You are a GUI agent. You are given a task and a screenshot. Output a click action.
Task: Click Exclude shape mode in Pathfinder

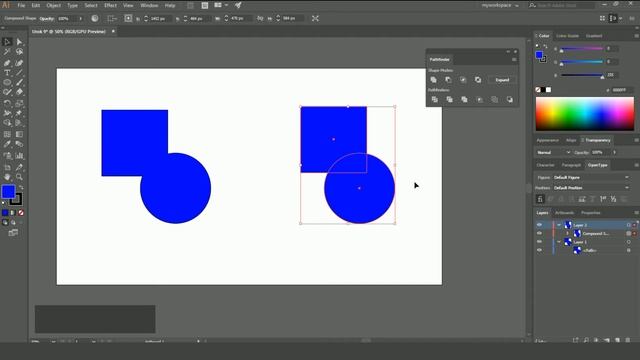(x=478, y=80)
